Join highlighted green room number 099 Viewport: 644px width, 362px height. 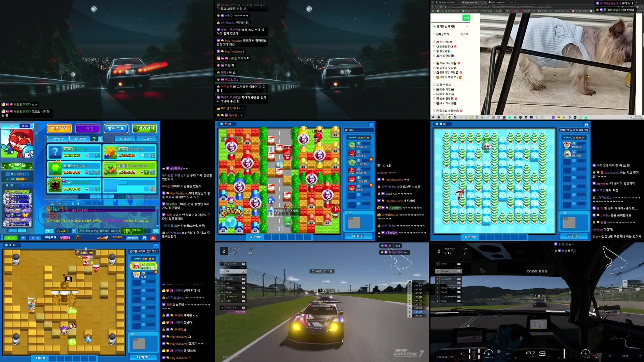click(x=129, y=169)
